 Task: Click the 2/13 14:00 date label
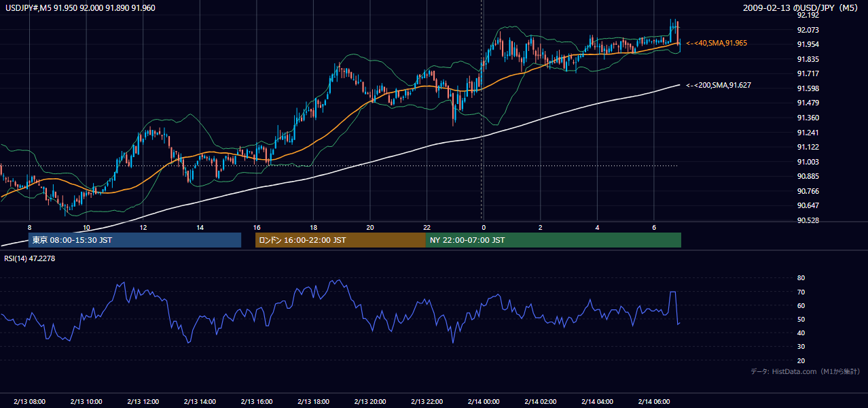click(200, 402)
